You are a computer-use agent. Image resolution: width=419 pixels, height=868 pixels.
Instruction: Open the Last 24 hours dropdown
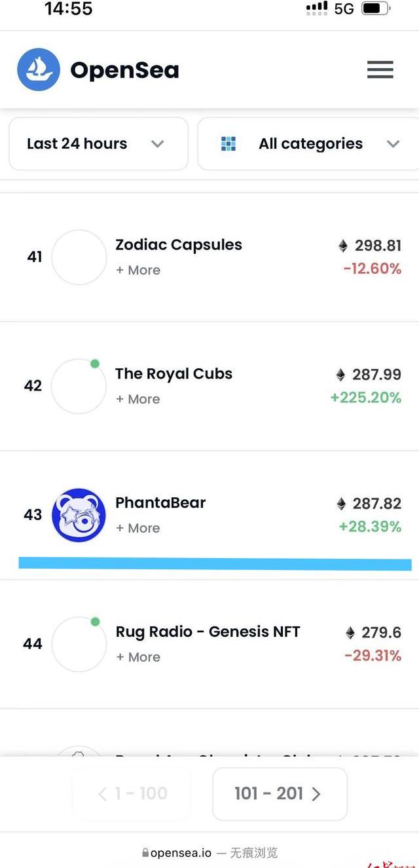(98, 144)
